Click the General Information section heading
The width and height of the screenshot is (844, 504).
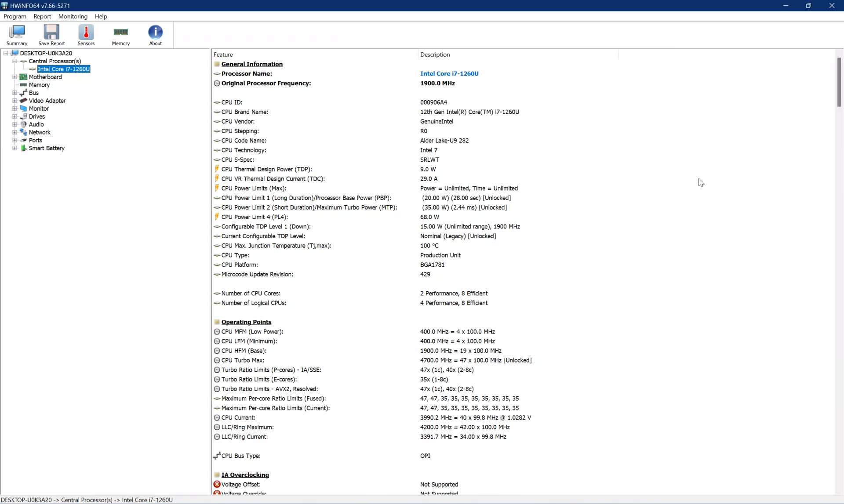(252, 64)
